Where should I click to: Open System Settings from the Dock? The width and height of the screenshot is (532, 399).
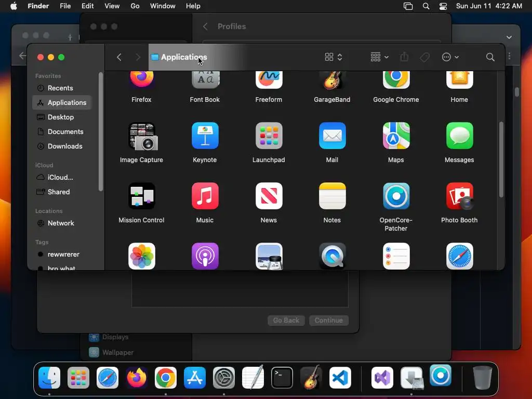coord(224,378)
